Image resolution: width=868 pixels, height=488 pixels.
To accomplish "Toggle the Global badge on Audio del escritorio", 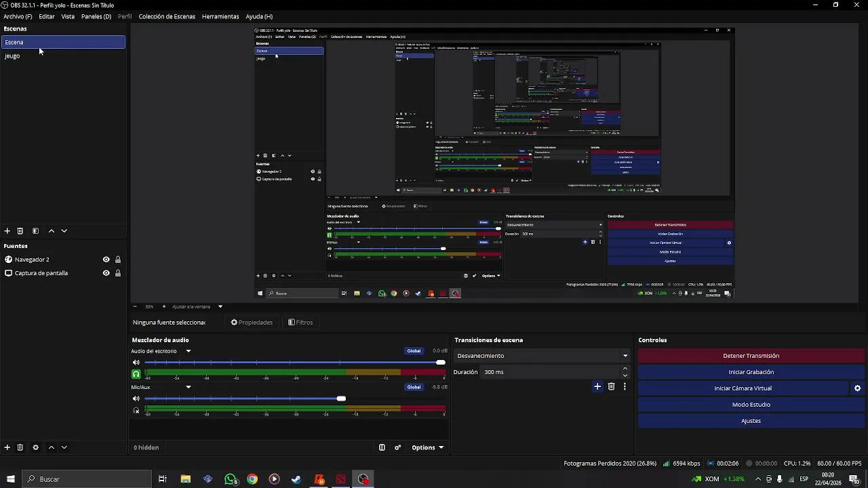I will (x=414, y=351).
